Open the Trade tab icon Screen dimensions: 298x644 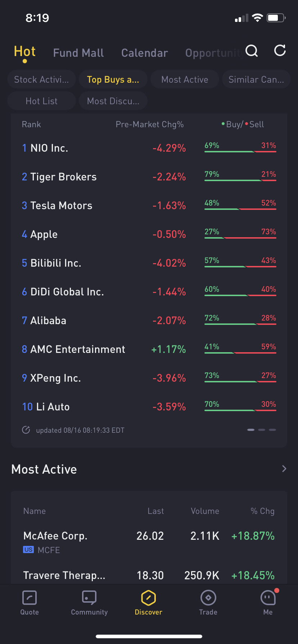208,598
